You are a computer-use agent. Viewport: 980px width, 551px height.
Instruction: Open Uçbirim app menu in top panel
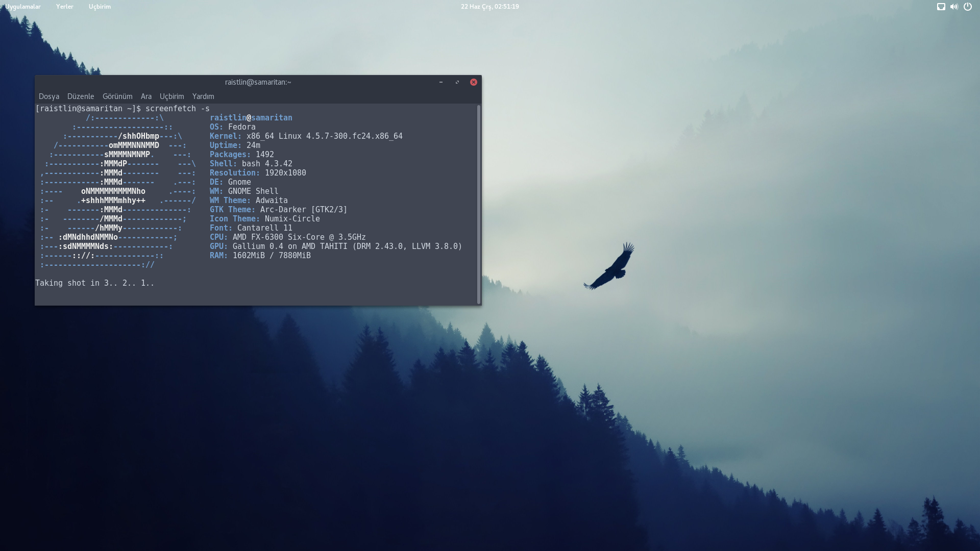click(100, 7)
